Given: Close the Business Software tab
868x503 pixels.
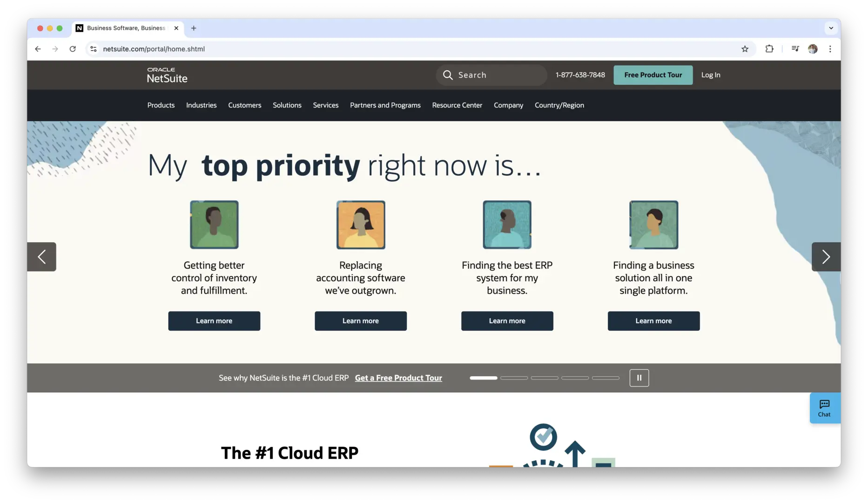Looking at the screenshot, I should click(x=176, y=28).
